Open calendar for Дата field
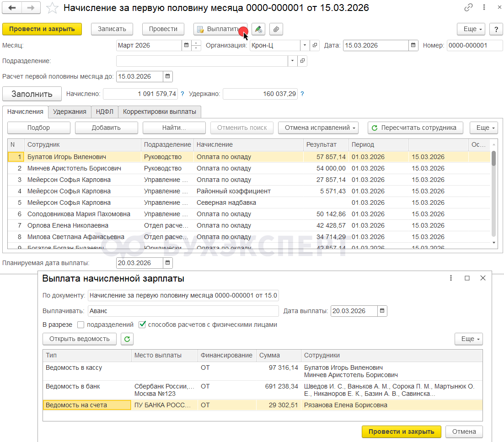The image size is (504, 442). (x=413, y=45)
